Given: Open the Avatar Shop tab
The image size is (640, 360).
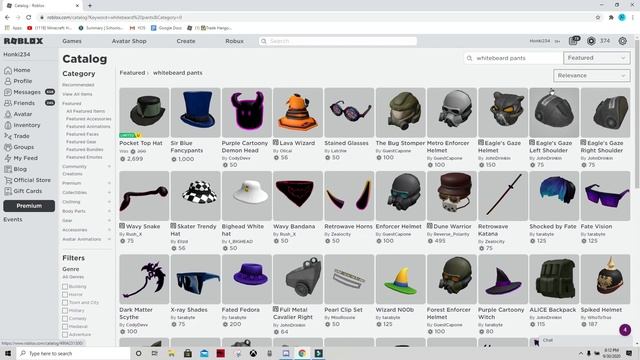Looking at the screenshot, I should (129, 41).
